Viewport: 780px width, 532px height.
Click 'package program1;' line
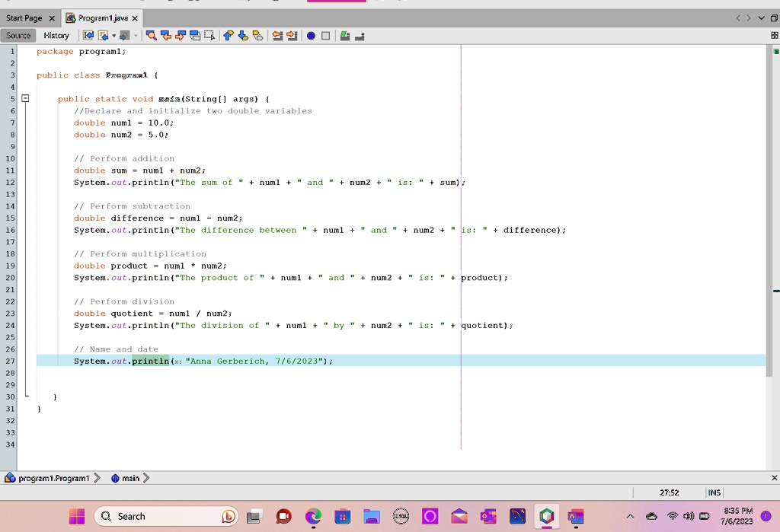(x=81, y=51)
